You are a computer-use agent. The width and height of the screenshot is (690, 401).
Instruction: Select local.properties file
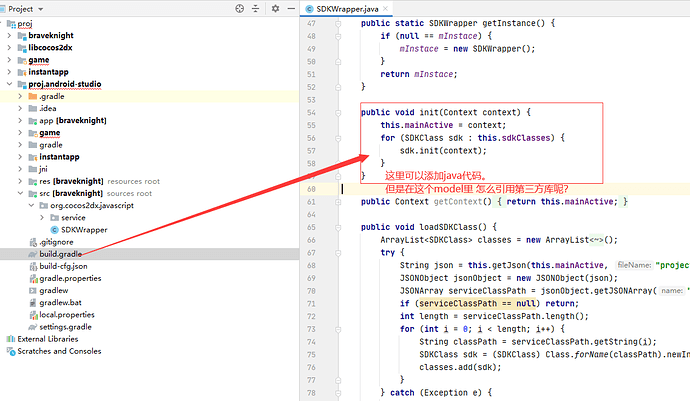click(67, 315)
